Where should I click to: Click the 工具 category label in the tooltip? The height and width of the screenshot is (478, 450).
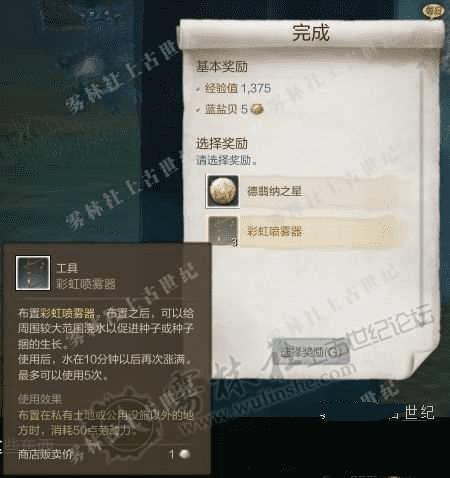click(x=67, y=268)
